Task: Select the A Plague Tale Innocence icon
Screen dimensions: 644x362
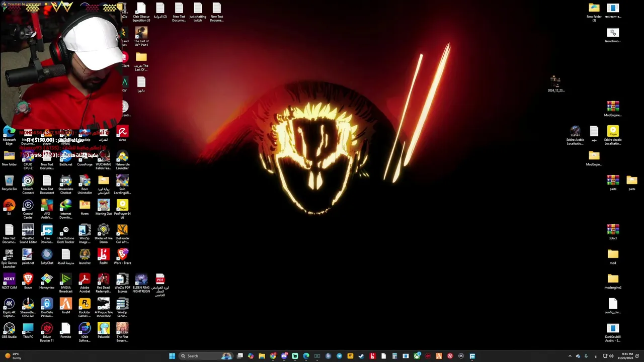Action: pos(103,308)
